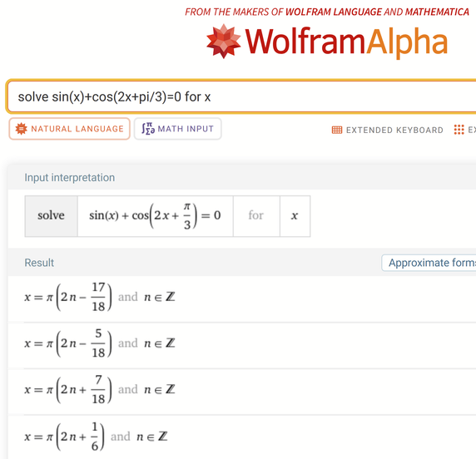
Task: Click the 'From the makers of Wolfram Language' tagline
Action: tap(327, 12)
